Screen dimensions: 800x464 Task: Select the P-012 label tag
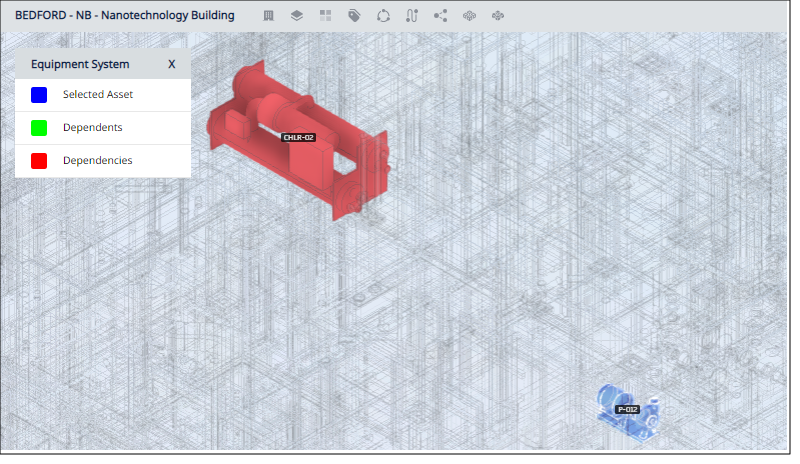628,409
